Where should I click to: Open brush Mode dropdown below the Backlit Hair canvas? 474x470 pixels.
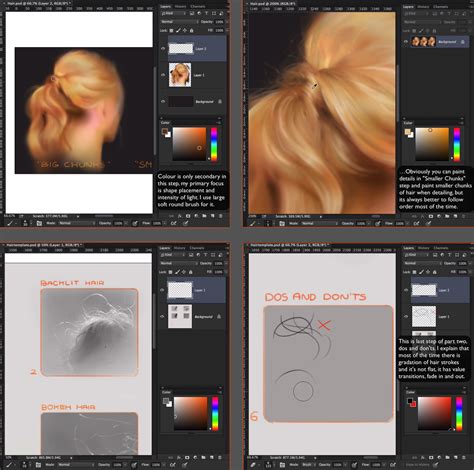(76, 464)
